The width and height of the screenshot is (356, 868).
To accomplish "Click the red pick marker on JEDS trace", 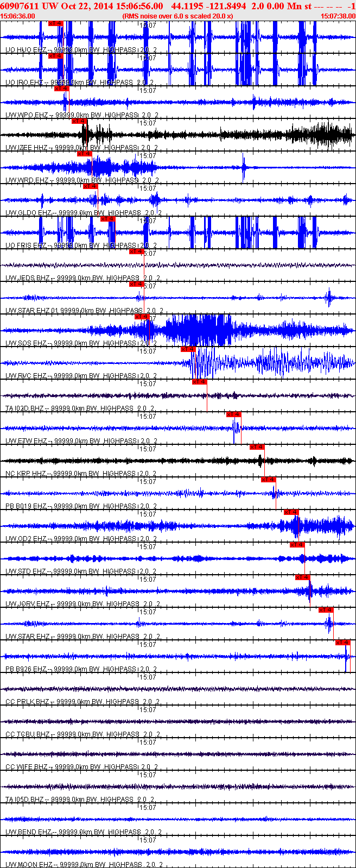I will point(136,251).
